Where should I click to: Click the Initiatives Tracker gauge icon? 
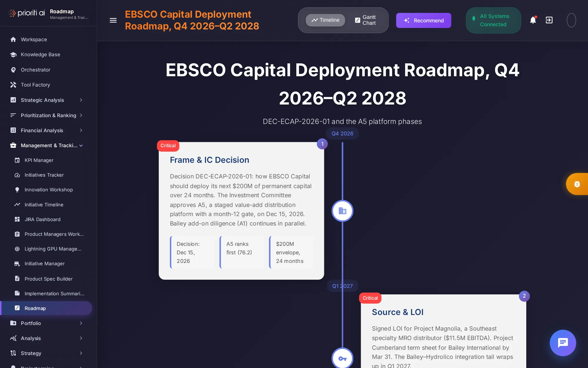click(17, 175)
